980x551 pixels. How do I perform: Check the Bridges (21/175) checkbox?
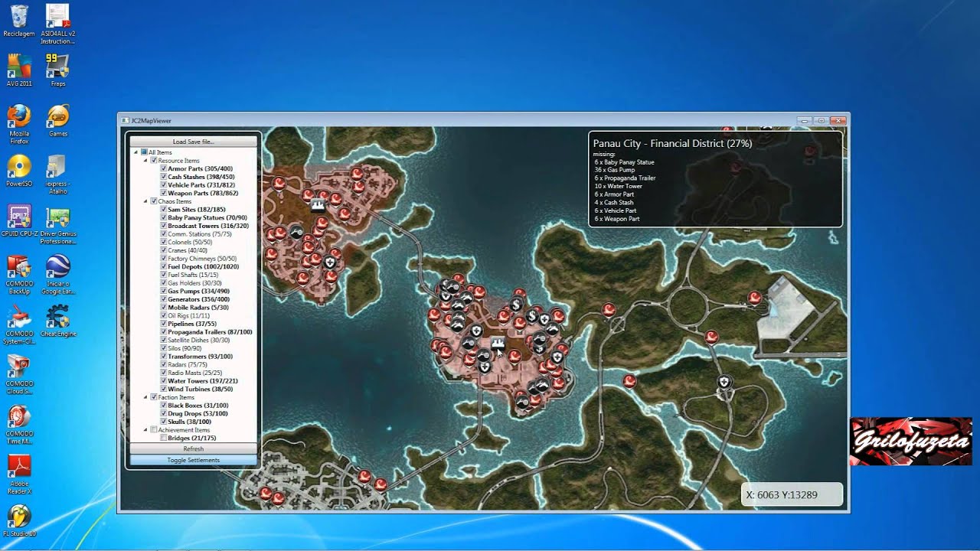pos(163,438)
